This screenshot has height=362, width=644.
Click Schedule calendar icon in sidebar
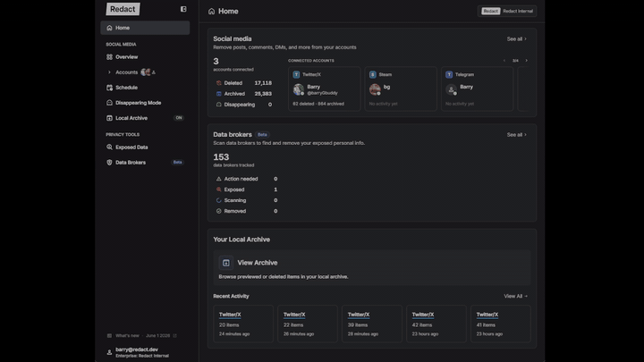pos(109,88)
